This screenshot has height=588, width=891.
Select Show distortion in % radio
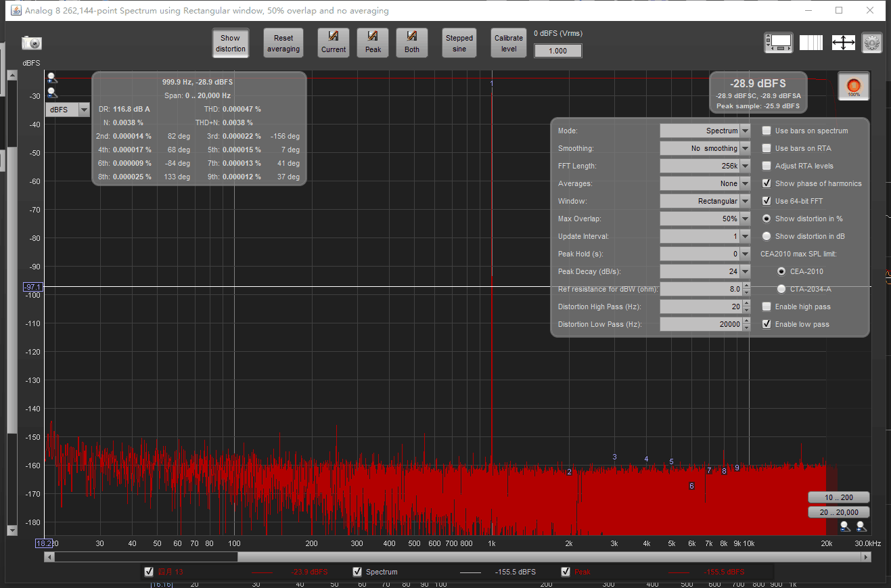(767, 219)
